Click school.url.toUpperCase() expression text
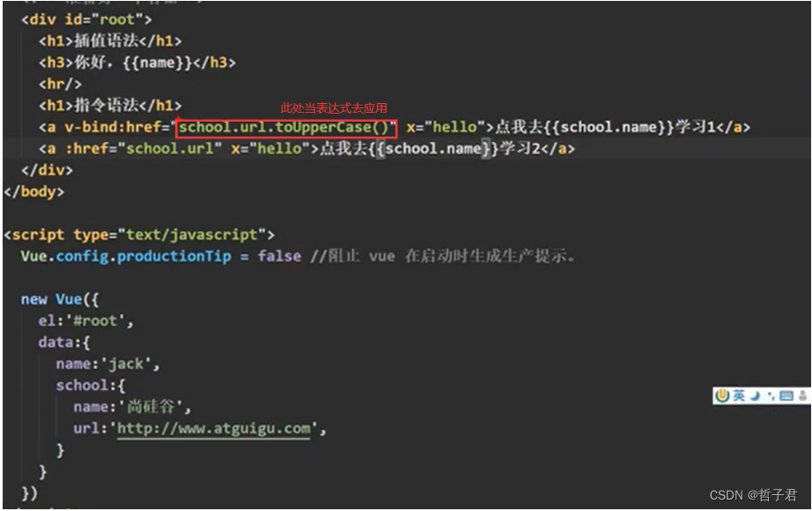 pos(284,128)
